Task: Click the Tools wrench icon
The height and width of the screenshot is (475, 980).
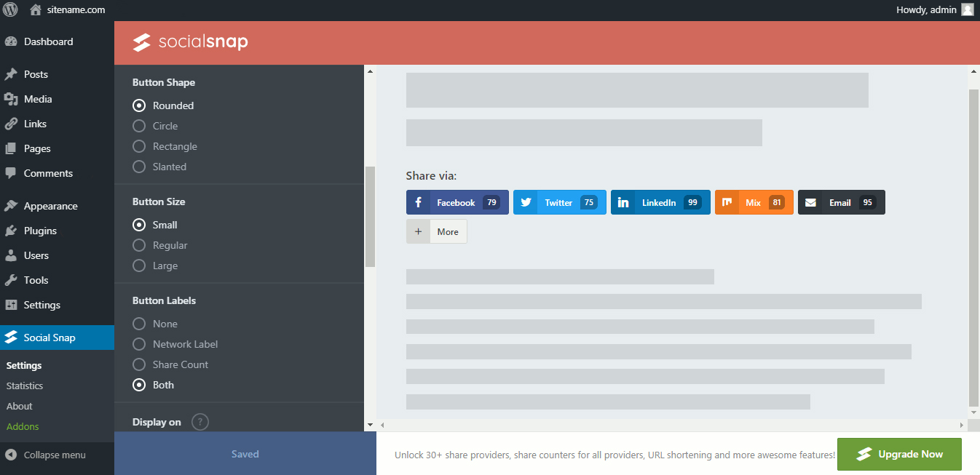Action: coord(11,280)
